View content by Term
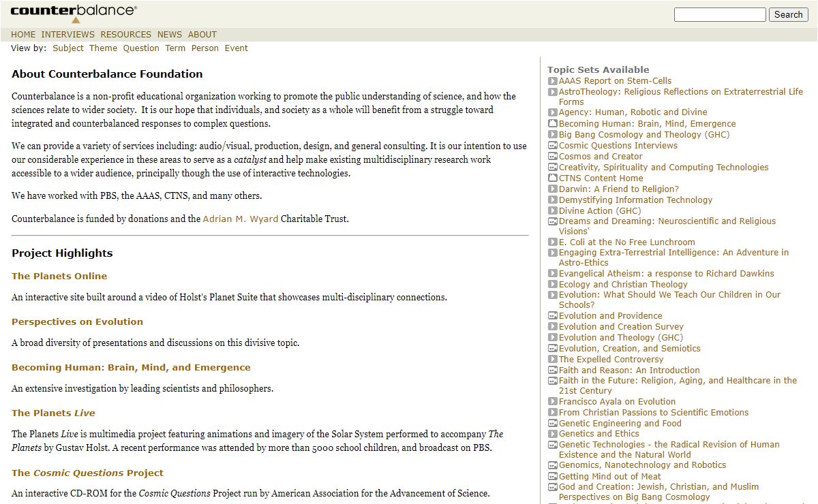The image size is (818, 504). coord(175,48)
